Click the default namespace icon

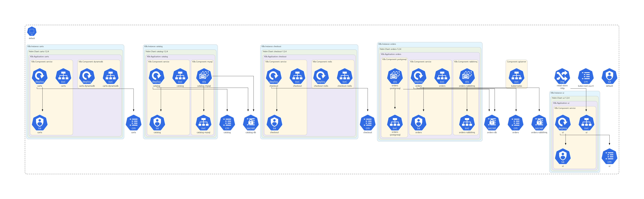[32, 32]
